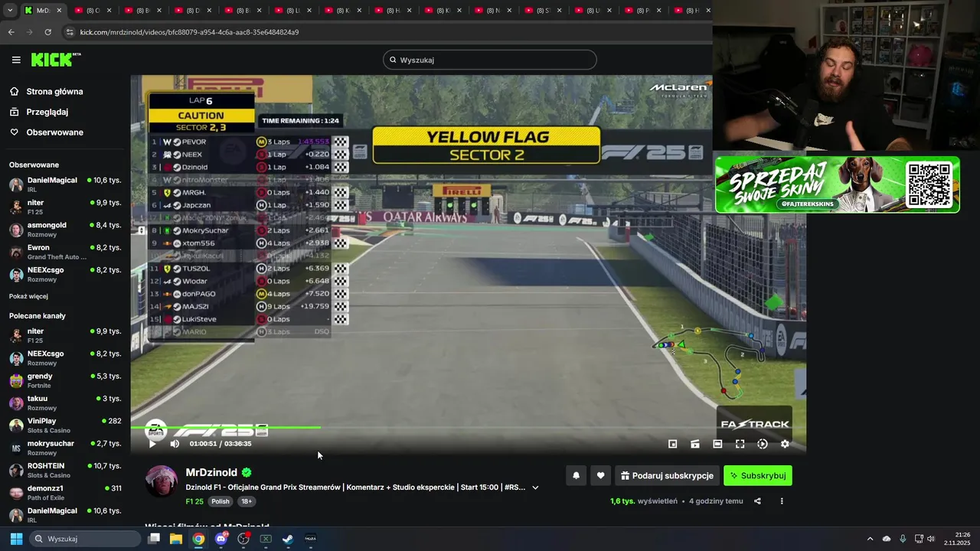This screenshot has height=551, width=980.
Task: Open MOZA app from taskbar
Action: [310, 539]
